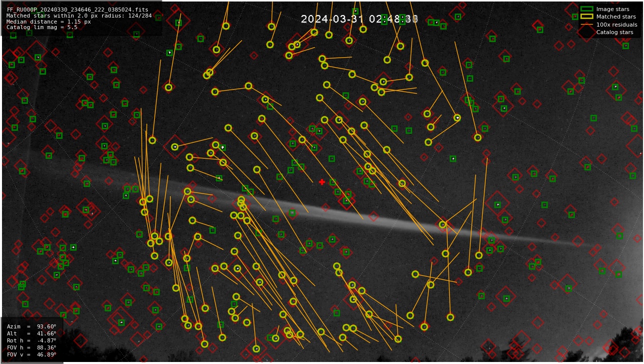
Task: Click the 'Catalog lim mag = 5.5' text
Action: coord(42,28)
